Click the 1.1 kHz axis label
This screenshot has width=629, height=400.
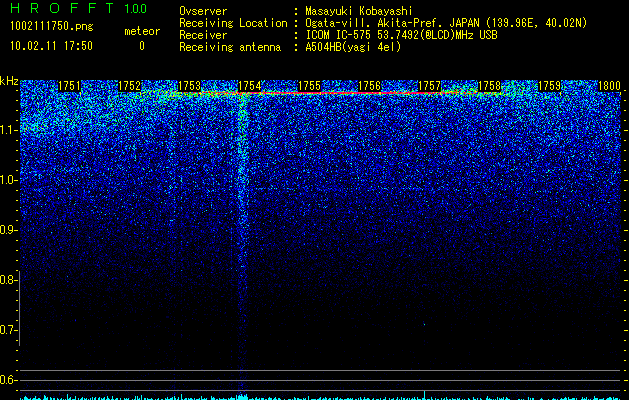coord(8,130)
